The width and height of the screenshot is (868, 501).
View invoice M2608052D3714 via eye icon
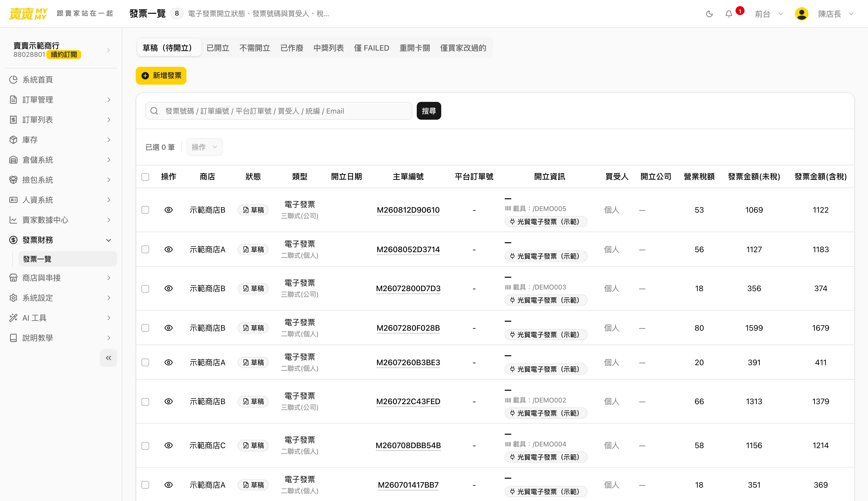pyautogui.click(x=169, y=249)
